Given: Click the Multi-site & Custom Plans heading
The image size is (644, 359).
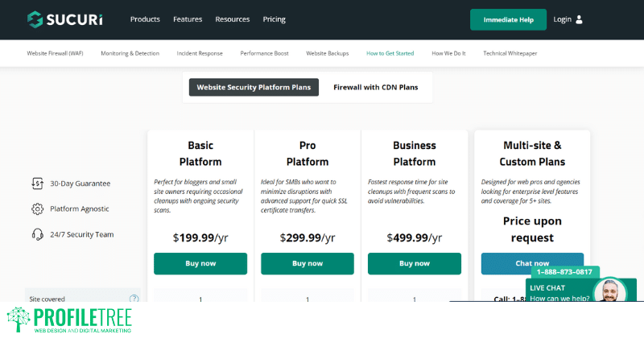Looking at the screenshot, I should click(x=532, y=154).
